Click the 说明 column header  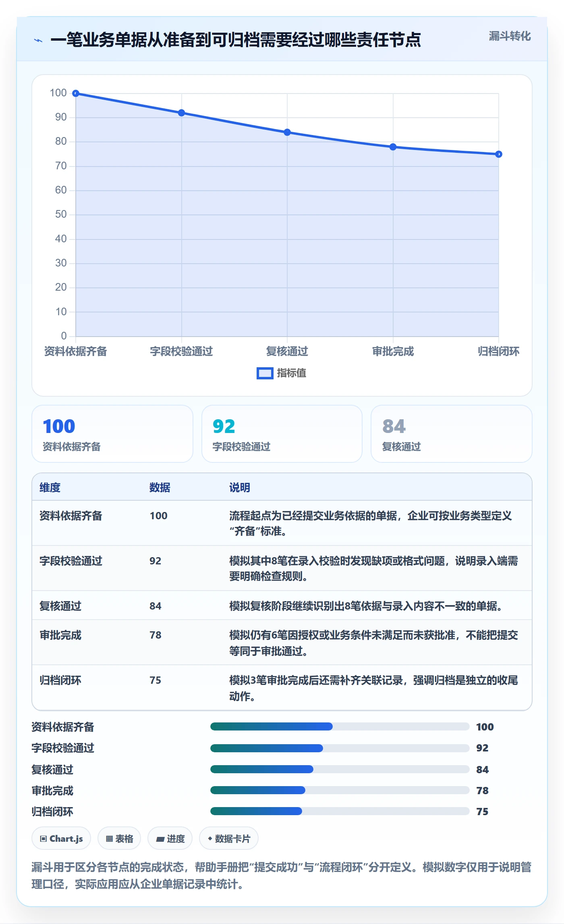pyautogui.click(x=240, y=488)
